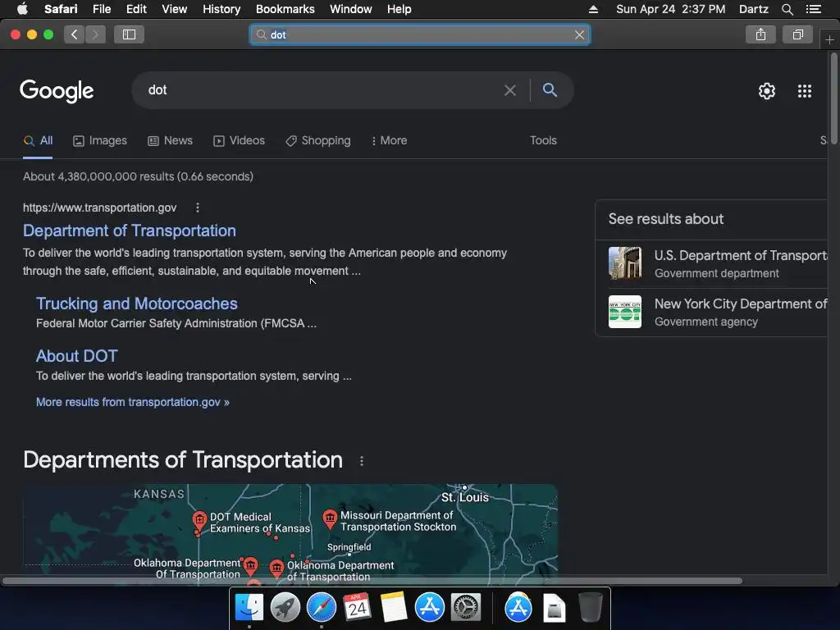Open Department of Transportation result link
The width and height of the screenshot is (840, 630).
click(x=129, y=231)
